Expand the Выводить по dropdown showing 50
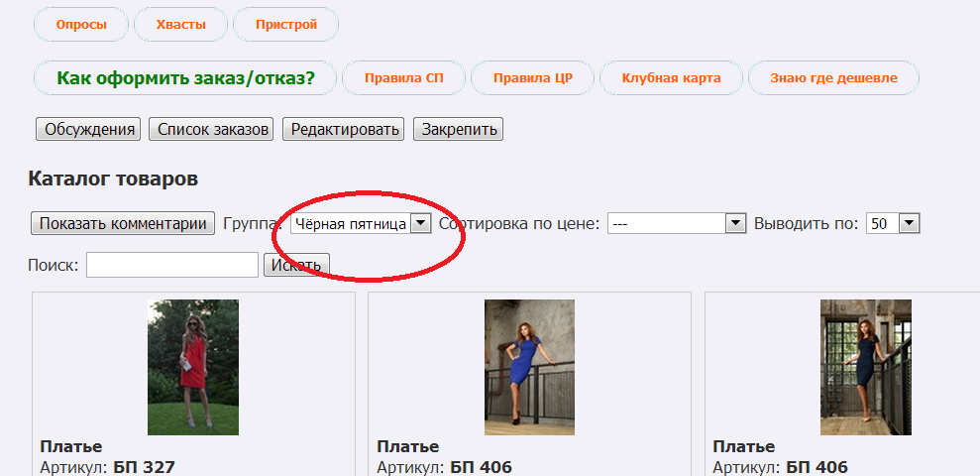The image size is (980, 476). click(893, 224)
